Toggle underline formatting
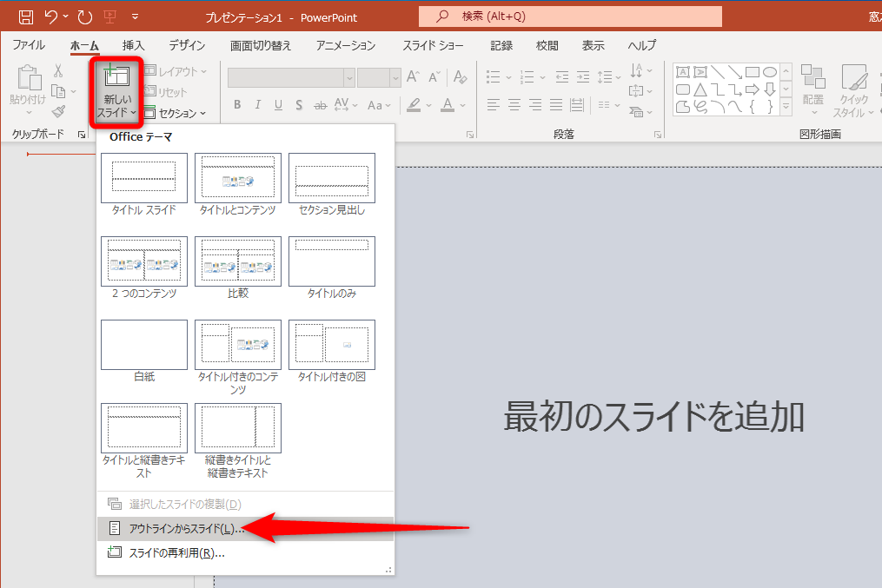Image resolution: width=882 pixels, height=588 pixels. coord(277,105)
